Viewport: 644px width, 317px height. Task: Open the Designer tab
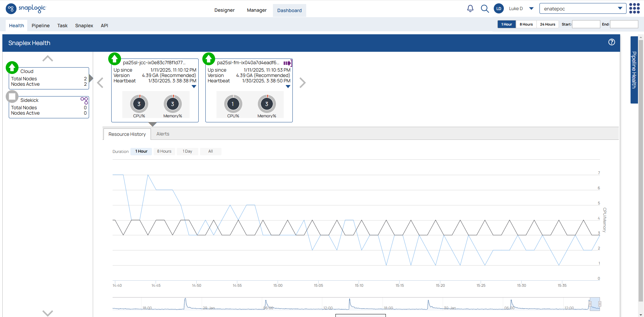(225, 10)
